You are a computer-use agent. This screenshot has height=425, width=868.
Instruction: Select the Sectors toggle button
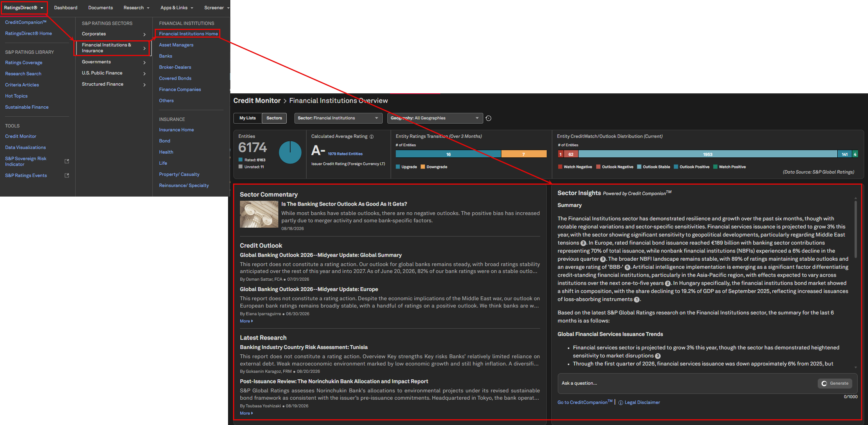pos(274,118)
